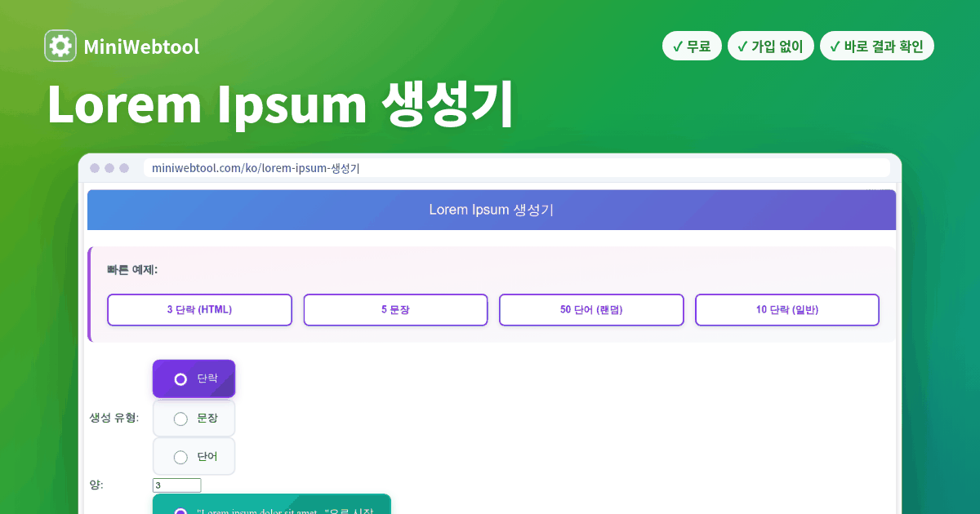Click the third gray browser window dot

(x=124, y=168)
